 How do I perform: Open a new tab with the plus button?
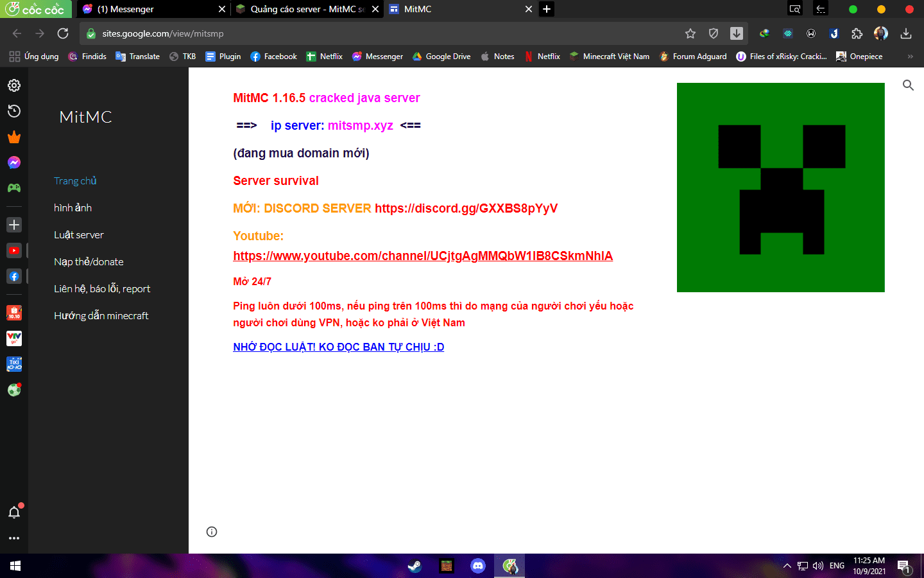coord(547,9)
